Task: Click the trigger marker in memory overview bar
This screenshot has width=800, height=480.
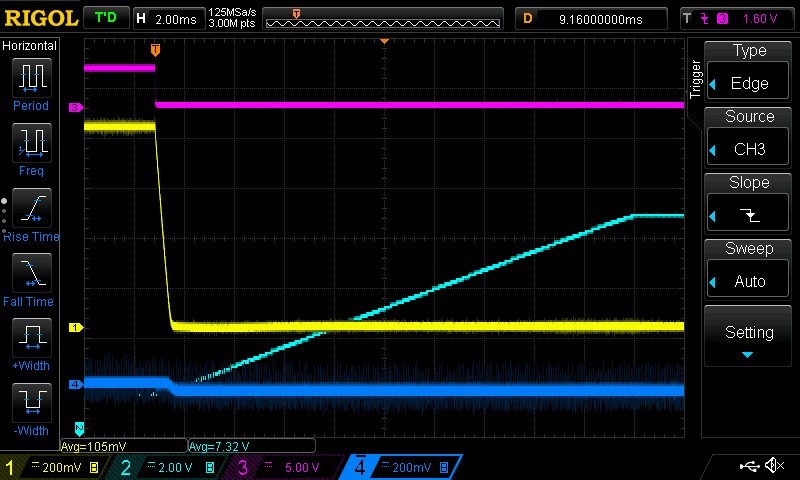Action: pos(296,13)
